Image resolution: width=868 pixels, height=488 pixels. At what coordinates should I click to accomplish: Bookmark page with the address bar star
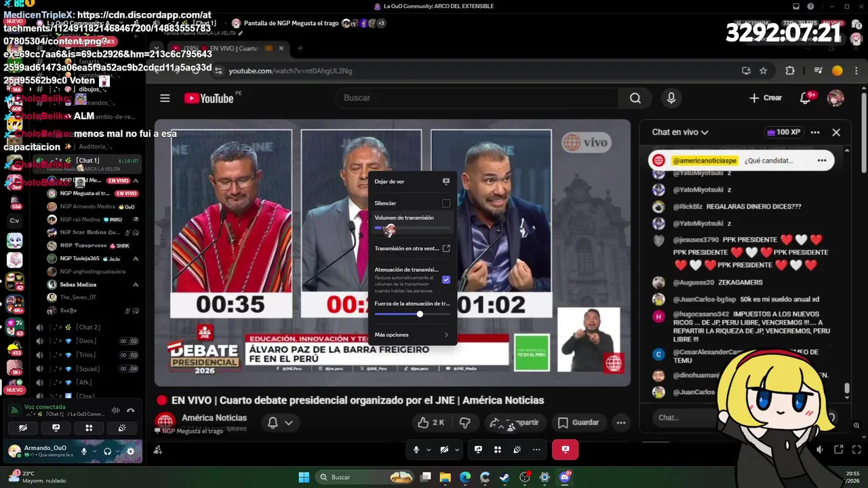coord(763,70)
